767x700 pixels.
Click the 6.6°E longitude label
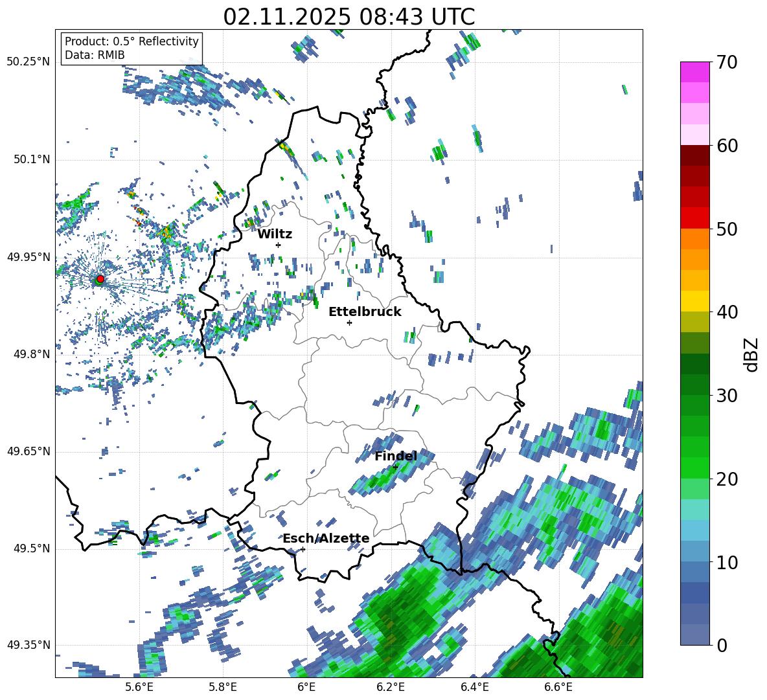[x=558, y=687]
